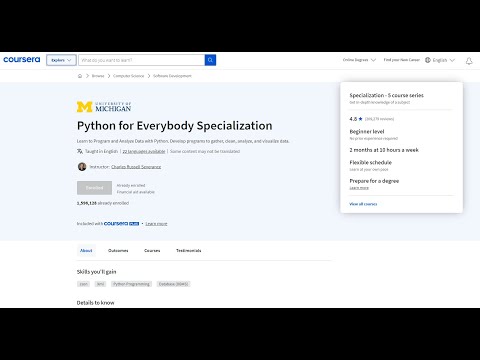Click the 'Flexible schedule' text
Screen dimensions: 480x360
coord(371,163)
